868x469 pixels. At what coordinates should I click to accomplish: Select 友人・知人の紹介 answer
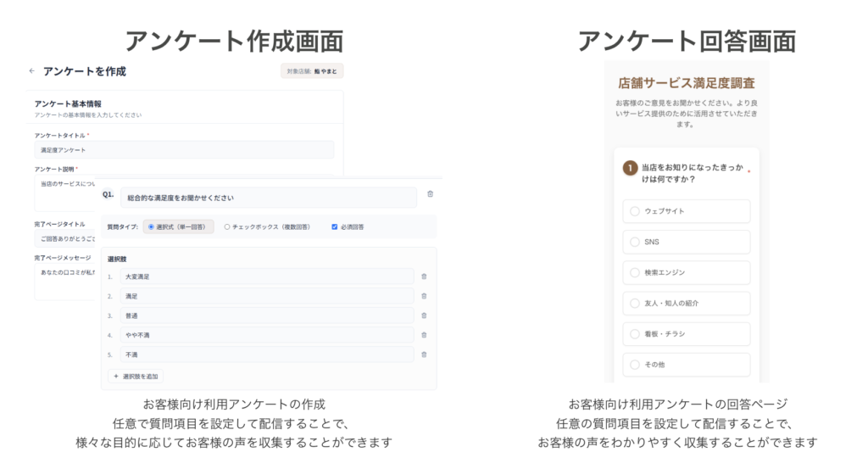pyautogui.click(x=635, y=303)
